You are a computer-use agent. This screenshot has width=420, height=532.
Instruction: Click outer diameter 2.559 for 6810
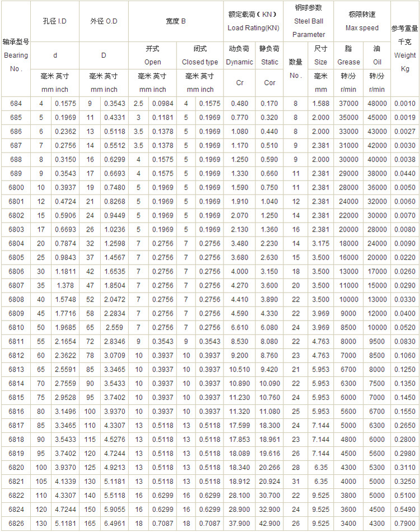(115, 327)
